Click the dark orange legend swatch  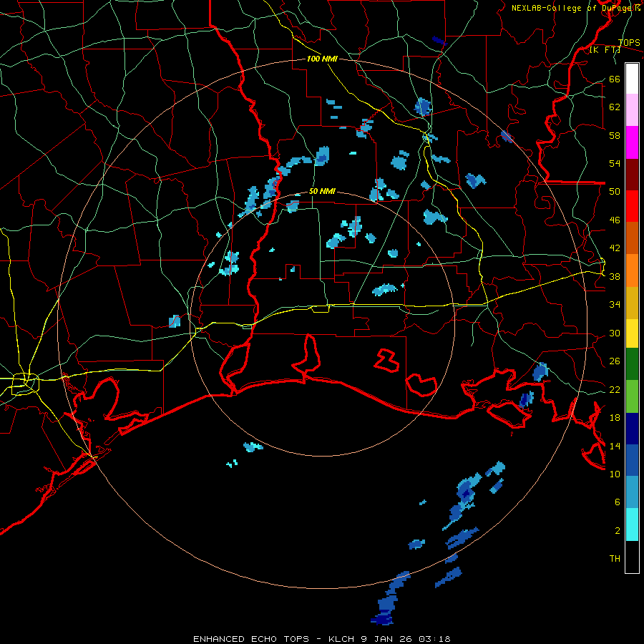coord(632,238)
